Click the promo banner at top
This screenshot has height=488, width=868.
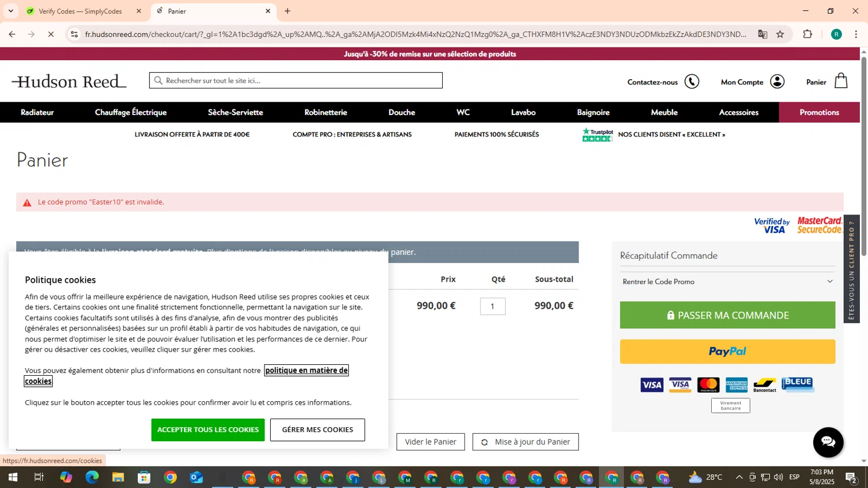(x=430, y=54)
